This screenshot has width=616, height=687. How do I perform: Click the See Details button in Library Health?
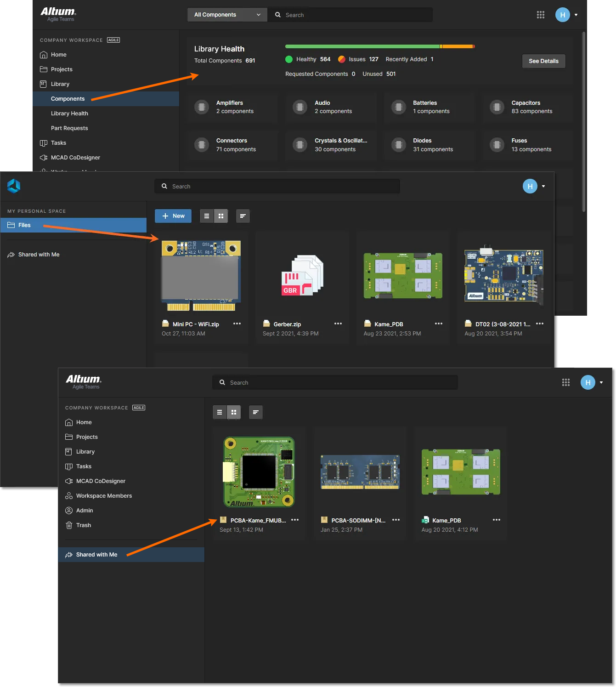click(x=543, y=61)
